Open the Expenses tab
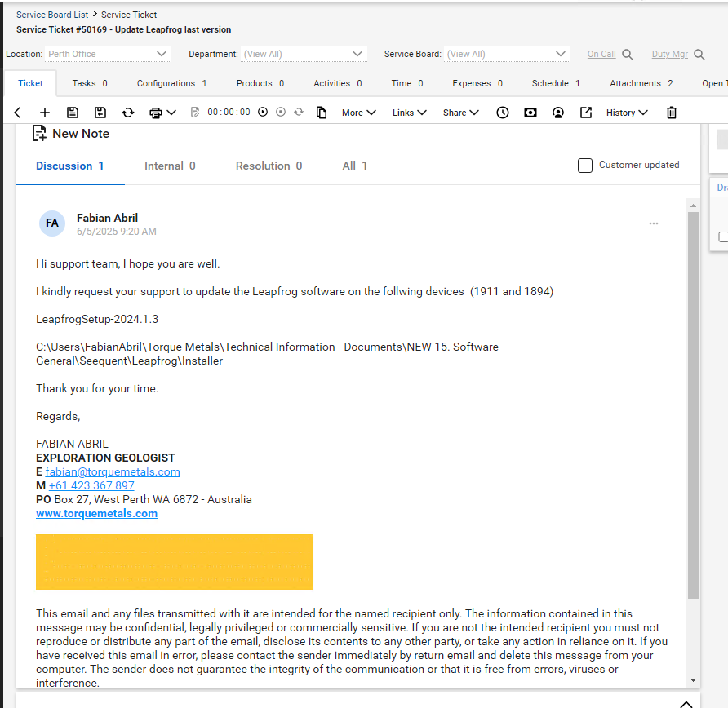 (477, 83)
